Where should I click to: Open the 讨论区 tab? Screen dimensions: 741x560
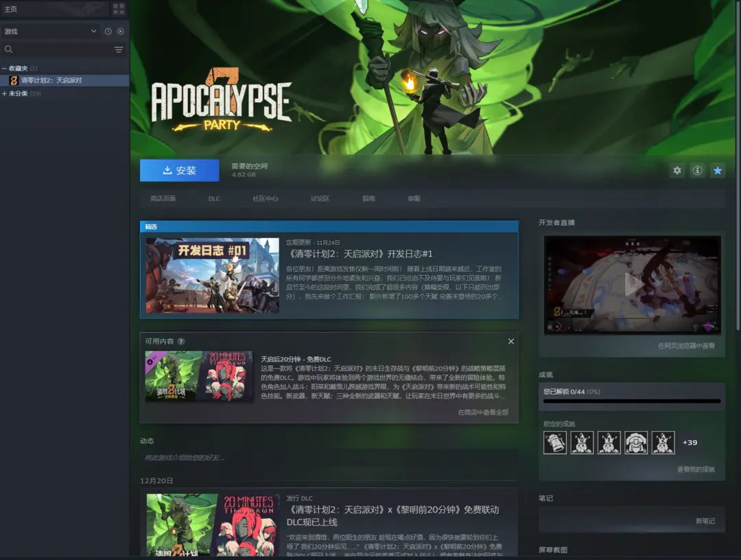coord(320,198)
